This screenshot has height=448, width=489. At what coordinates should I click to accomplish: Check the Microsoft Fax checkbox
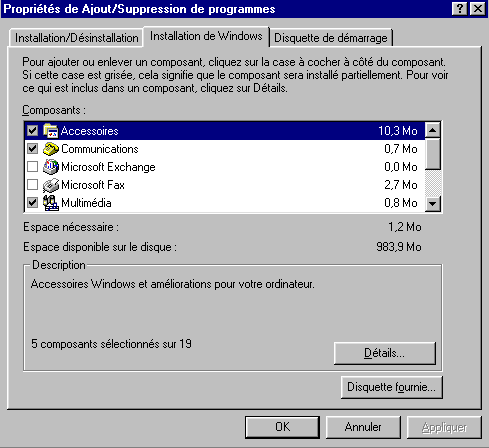tap(32, 185)
